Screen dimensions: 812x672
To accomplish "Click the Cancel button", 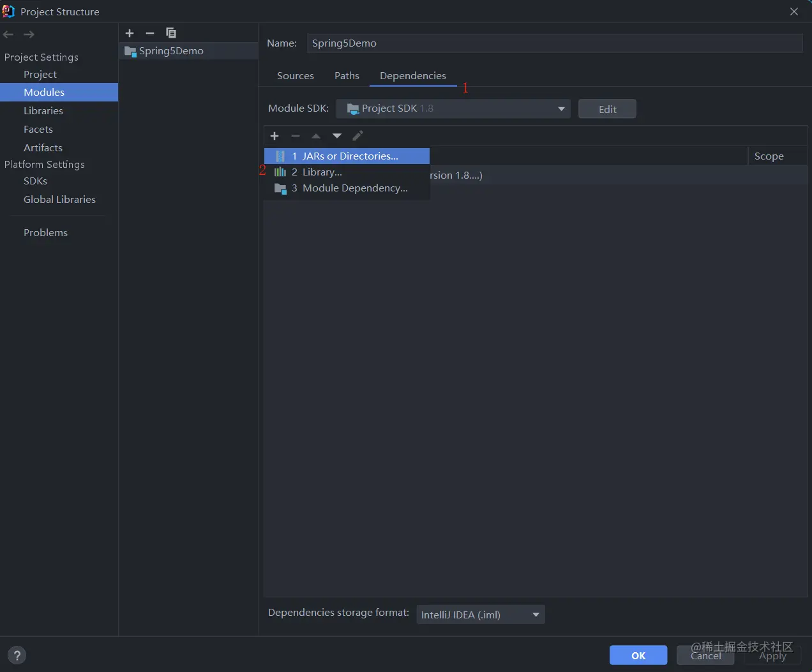I will 706,655.
